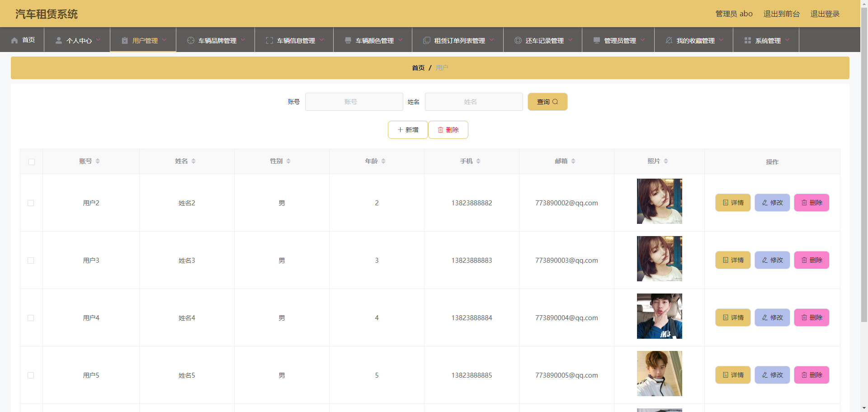Check the select-all checkbox in table header
The height and width of the screenshot is (412, 868).
click(32, 162)
